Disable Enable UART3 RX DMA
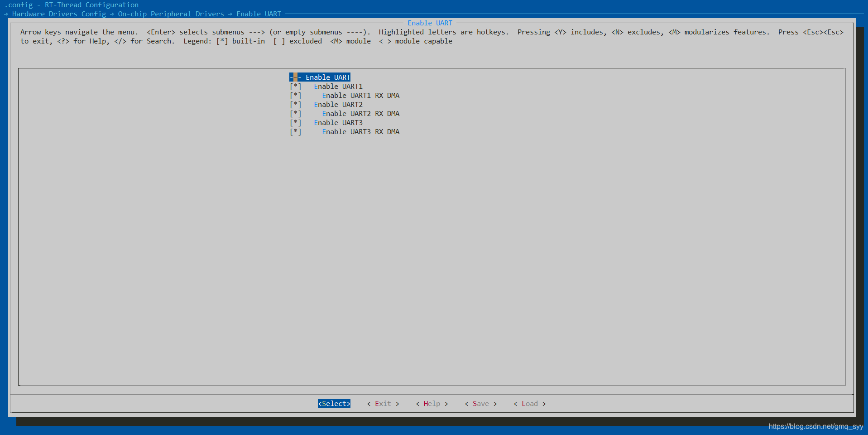Screen dimensions: 868x435 click(295, 131)
